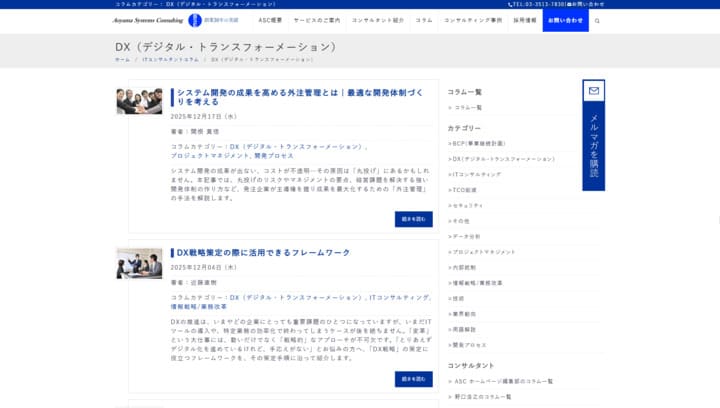720x408 pixels.
Task: Open article システム開発の成果を高める外注管理とは
Action: [300, 97]
